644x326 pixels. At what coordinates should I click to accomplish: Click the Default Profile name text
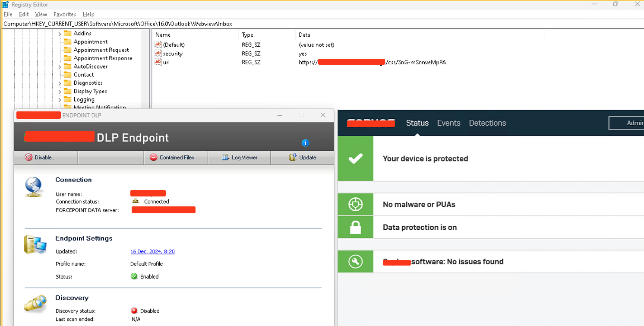(146, 264)
